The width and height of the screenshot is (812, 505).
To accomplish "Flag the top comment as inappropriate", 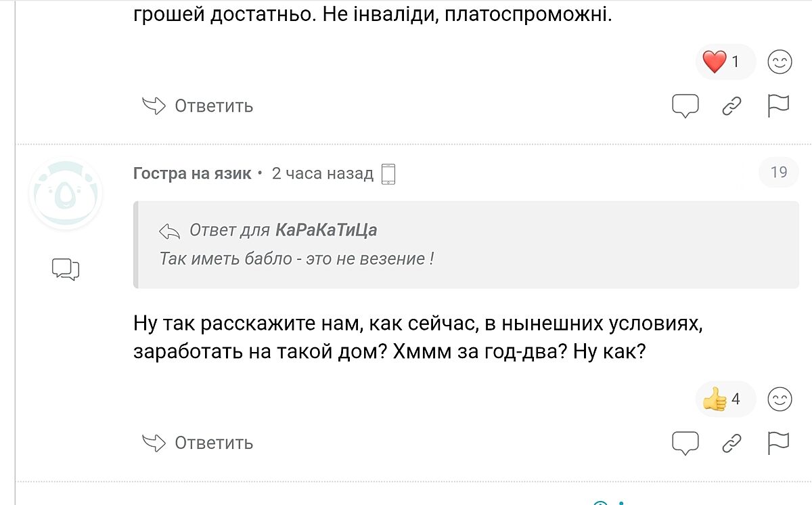I will click(x=779, y=106).
